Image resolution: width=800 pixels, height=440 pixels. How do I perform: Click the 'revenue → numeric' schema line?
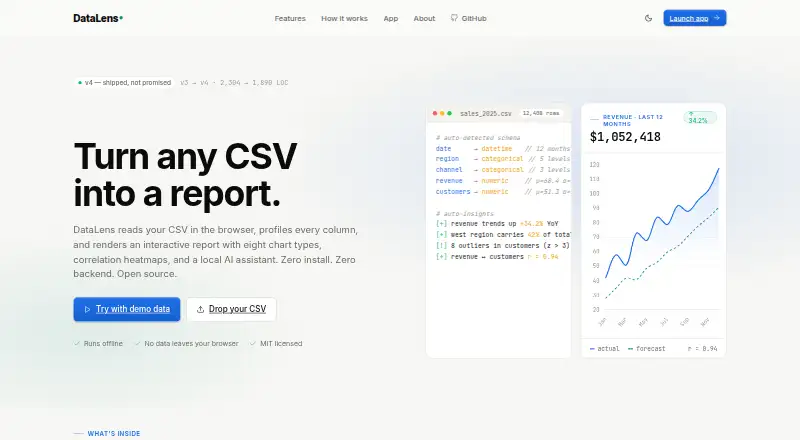click(503, 181)
